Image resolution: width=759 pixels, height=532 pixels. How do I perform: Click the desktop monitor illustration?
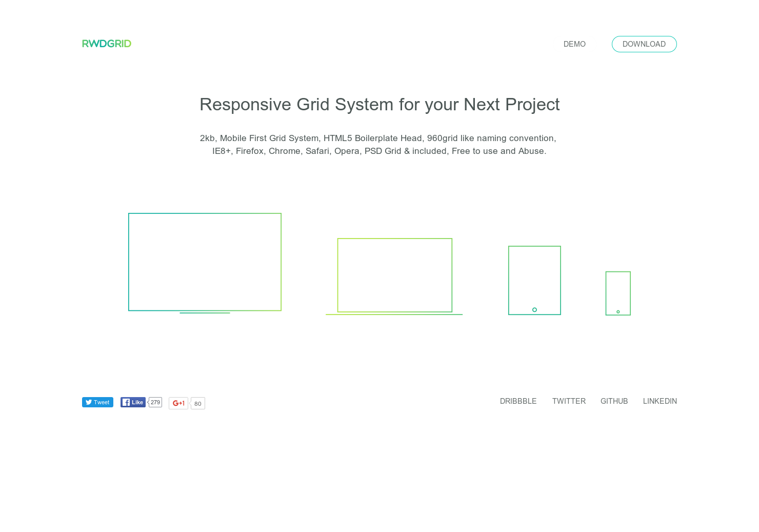click(205, 262)
